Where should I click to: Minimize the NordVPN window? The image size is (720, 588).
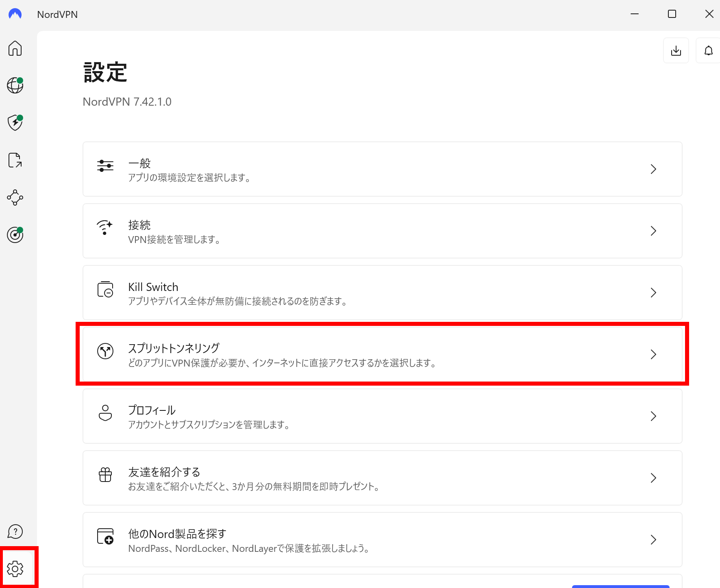pyautogui.click(x=635, y=14)
